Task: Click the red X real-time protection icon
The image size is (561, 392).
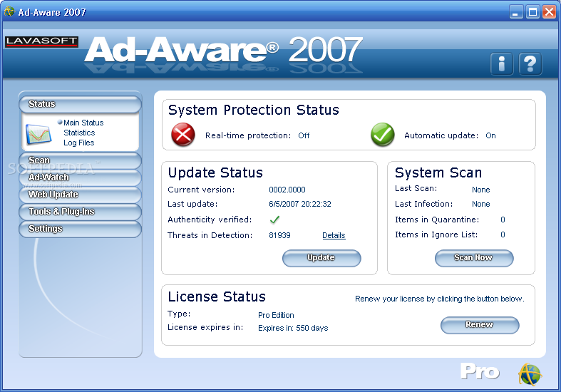Action: point(183,135)
